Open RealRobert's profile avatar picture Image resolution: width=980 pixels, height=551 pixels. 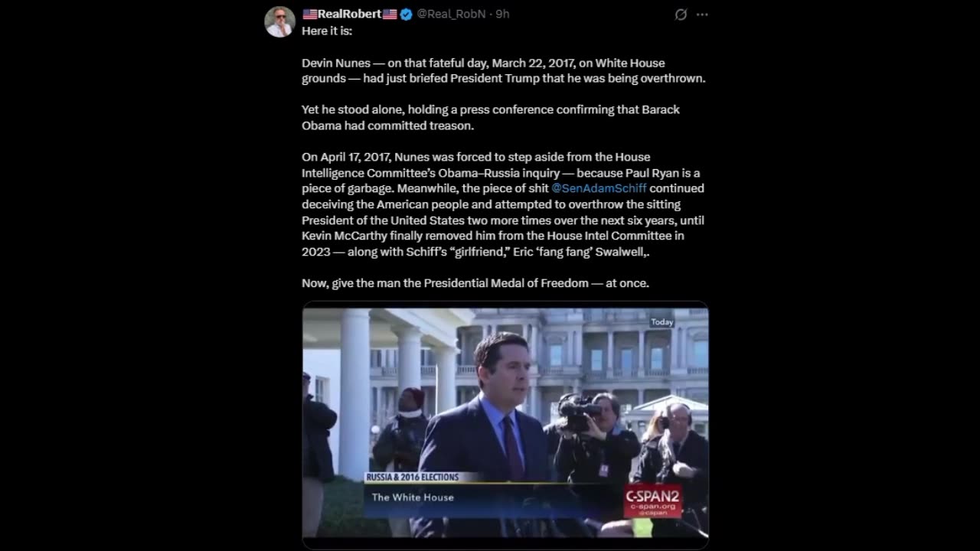click(x=279, y=22)
